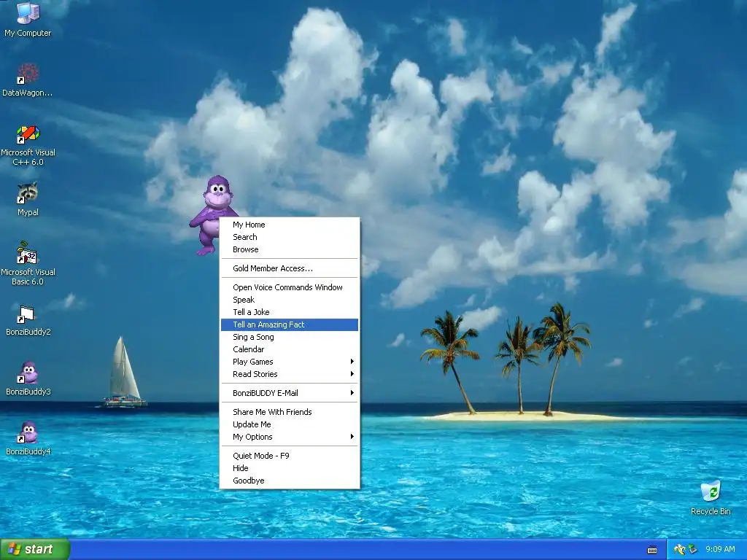747x560 pixels.
Task: Click the on-screen keyboard taskbar icon
Action: 652,550
